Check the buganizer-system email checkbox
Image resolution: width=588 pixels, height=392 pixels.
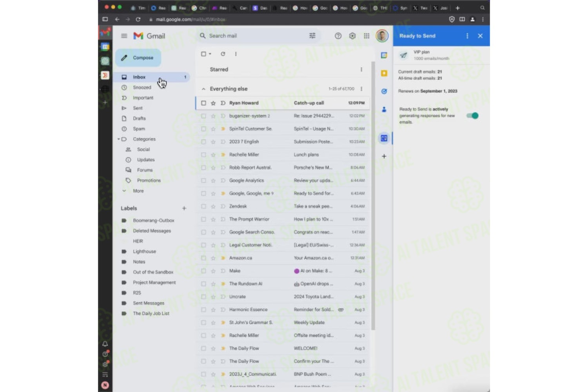(x=203, y=116)
